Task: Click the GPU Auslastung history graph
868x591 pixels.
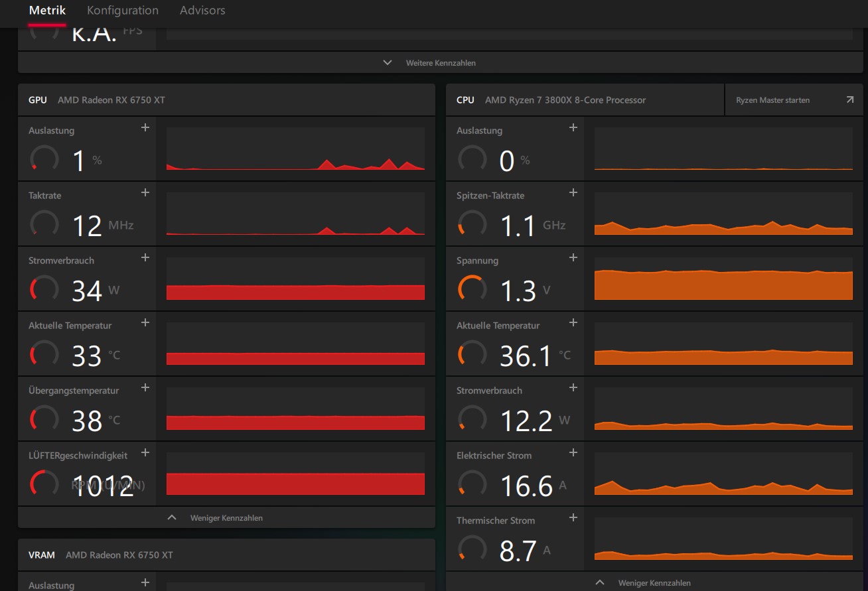Action: 295,149
